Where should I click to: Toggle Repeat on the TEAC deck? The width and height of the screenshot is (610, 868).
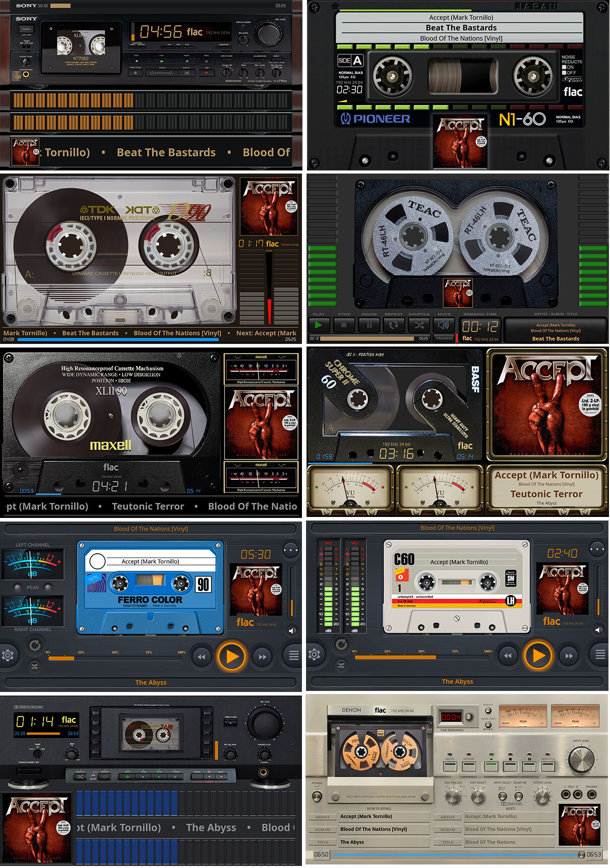394,325
